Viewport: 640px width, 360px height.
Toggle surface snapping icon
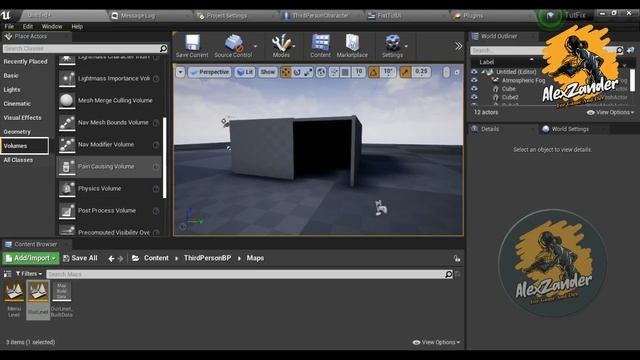point(334,72)
